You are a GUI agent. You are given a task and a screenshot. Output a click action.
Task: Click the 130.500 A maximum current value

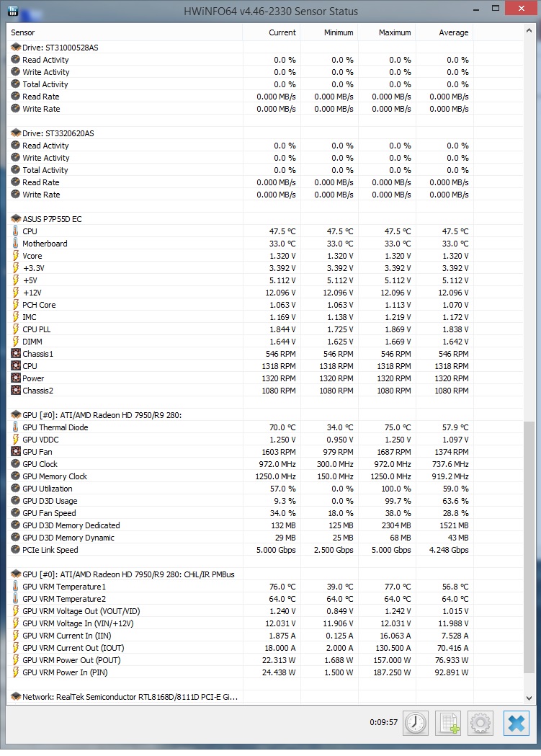click(392, 648)
